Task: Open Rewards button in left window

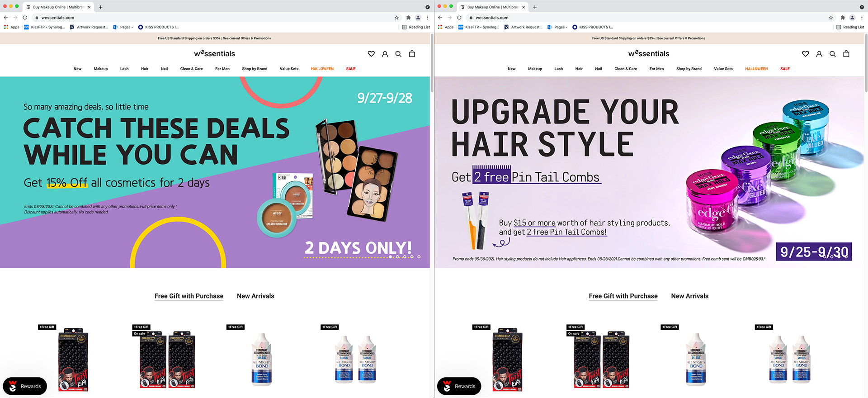Action: tap(25, 386)
